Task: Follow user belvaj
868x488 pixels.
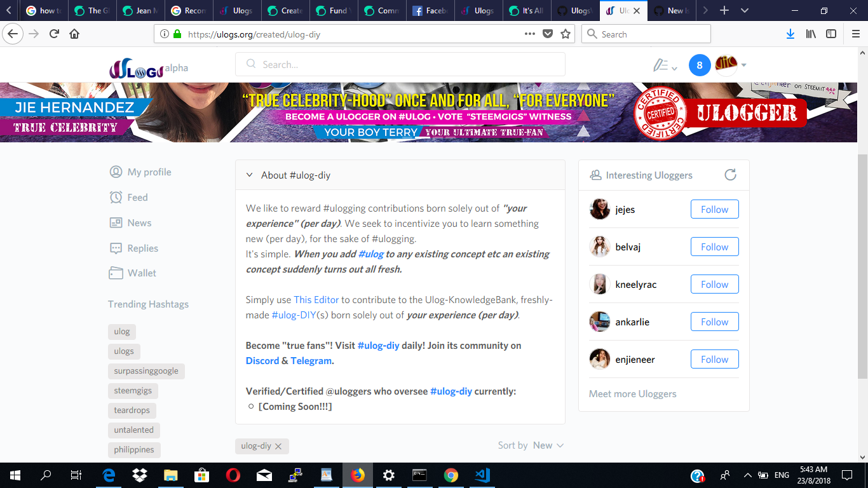Action: (x=714, y=247)
